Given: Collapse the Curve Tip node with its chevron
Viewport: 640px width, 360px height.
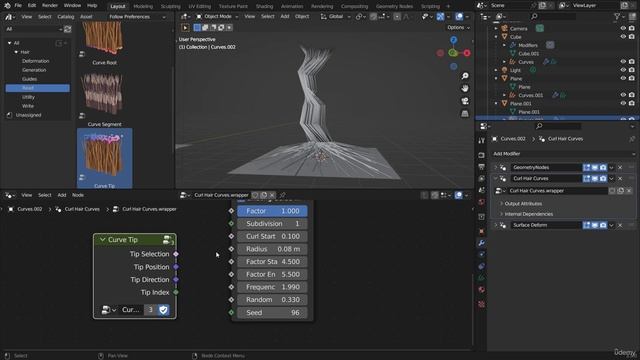Looking at the screenshot, I should [x=102, y=240].
